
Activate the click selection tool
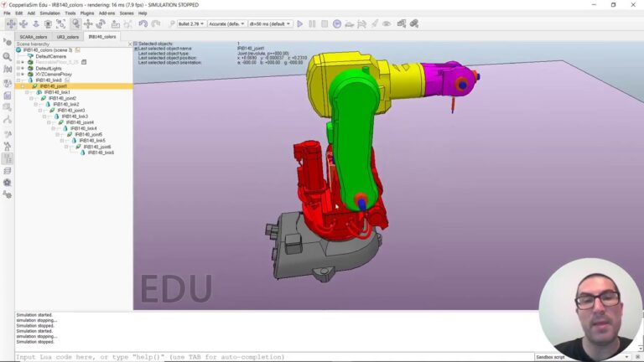pyautogui.click(x=75, y=23)
